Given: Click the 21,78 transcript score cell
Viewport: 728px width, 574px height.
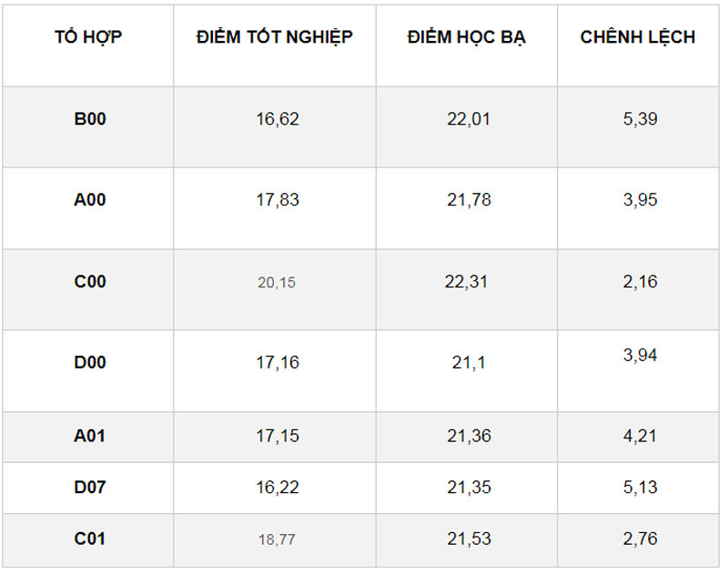Looking at the screenshot, I should point(469,200).
